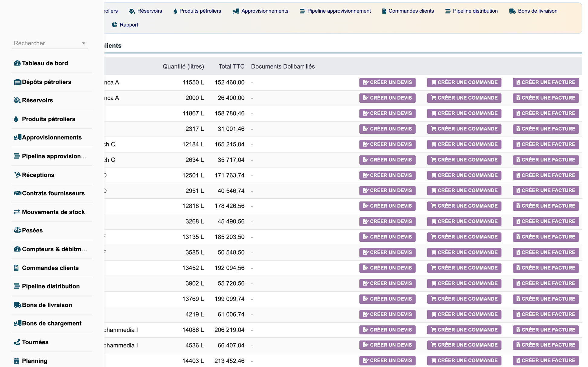The height and width of the screenshot is (367, 588).
Task: Create a devis for the 13452 L order
Action: (x=387, y=268)
